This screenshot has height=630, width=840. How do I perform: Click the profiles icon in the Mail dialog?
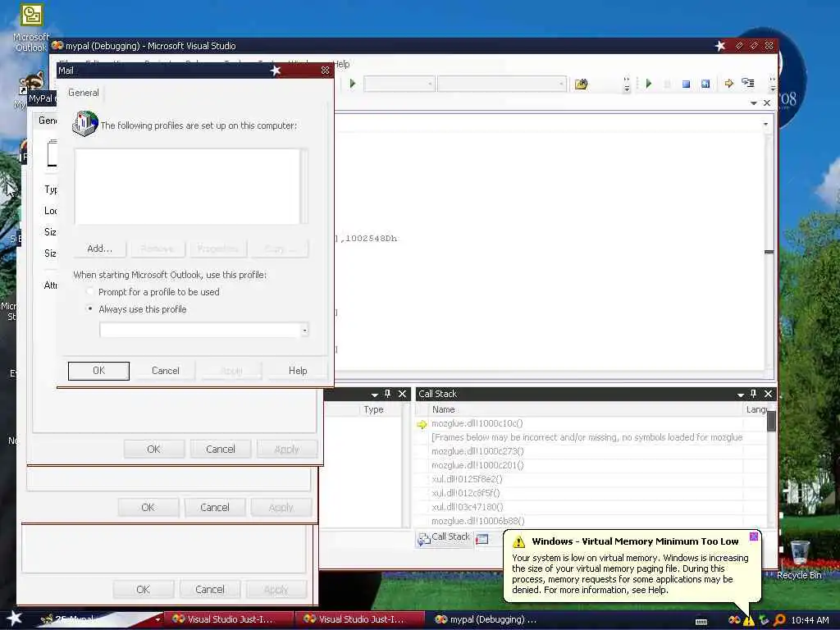[x=84, y=124]
